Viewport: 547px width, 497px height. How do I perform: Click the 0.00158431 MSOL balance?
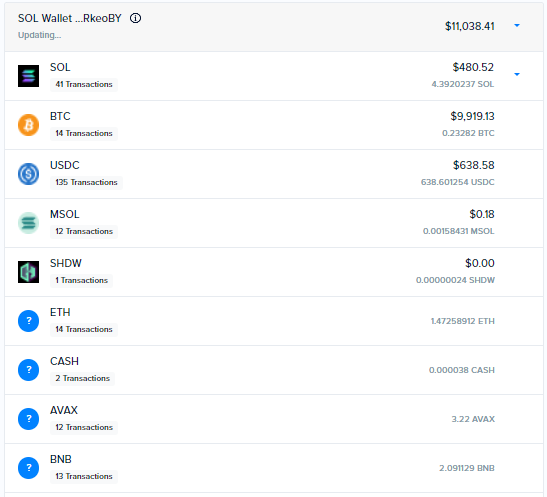458,231
